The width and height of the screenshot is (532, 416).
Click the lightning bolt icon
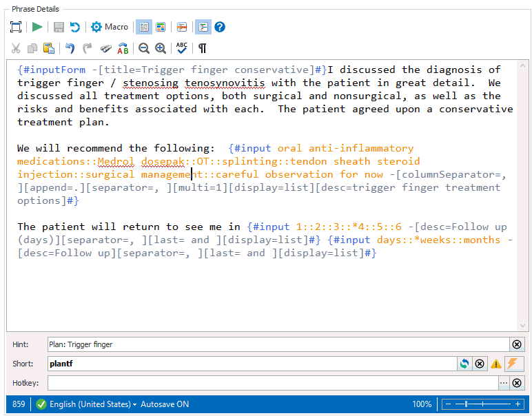(x=513, y=364)
